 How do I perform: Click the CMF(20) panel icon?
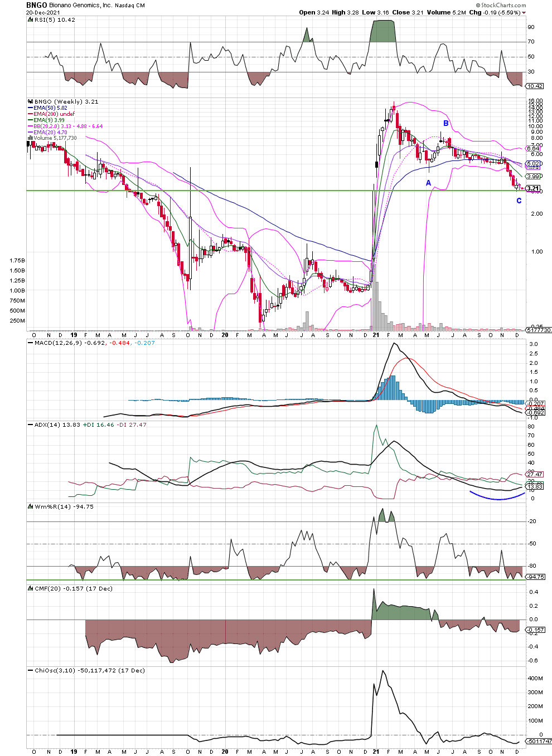point(31,589)
